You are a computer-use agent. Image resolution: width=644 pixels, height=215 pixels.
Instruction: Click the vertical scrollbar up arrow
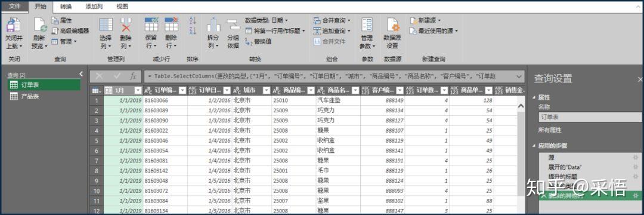(x=521, y=106)
